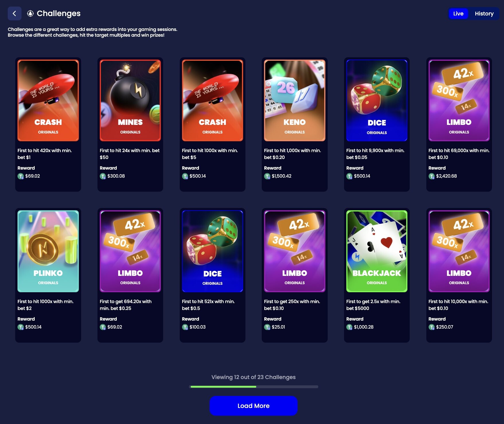The height and width of the screenshot is (424, 504).
Task: Open the Blackjack 2.5x challenge card
Action: click(x=377, y=275)
